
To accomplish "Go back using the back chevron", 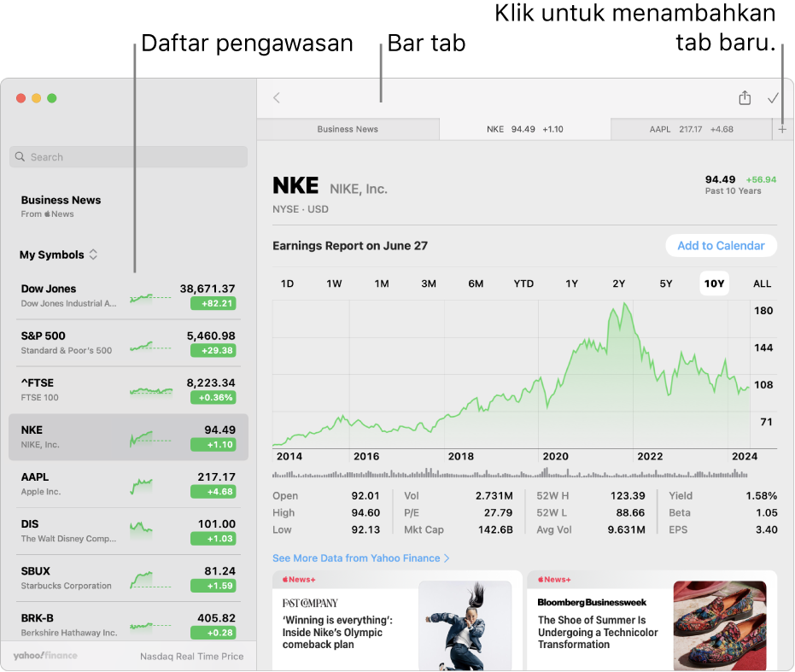I will click(x=276, y=98).
